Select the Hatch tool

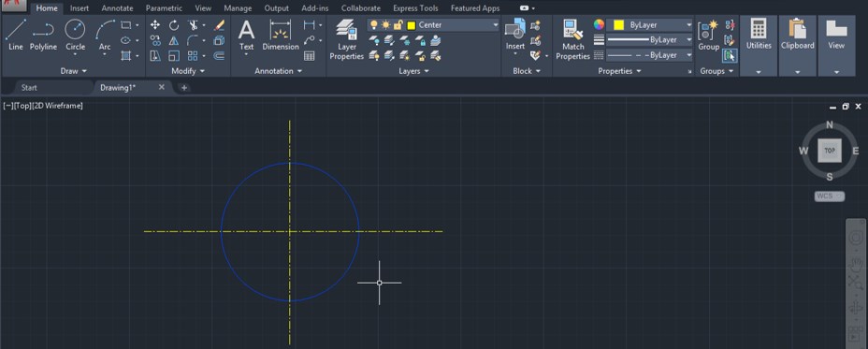(x=126, y=56)
